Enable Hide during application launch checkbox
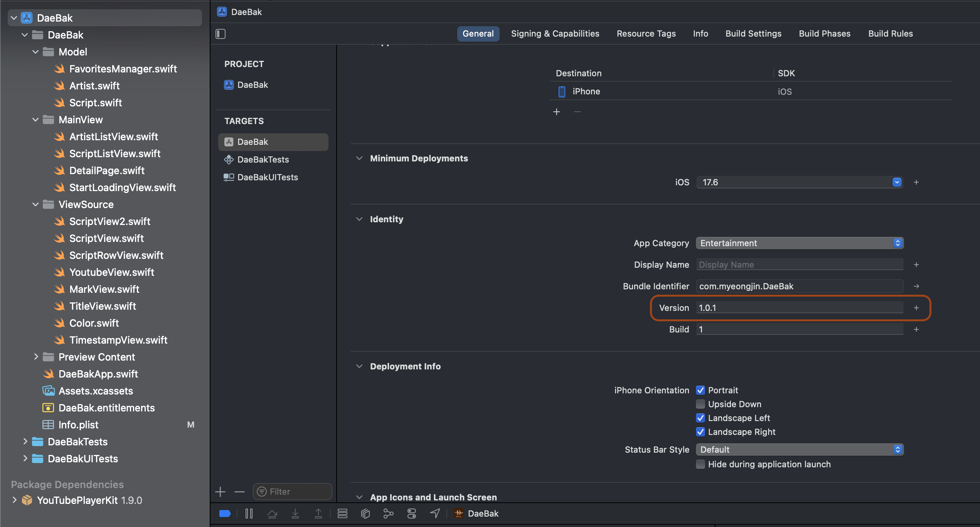This screenshot has height=527, width=980. click(x=700, y=464)
